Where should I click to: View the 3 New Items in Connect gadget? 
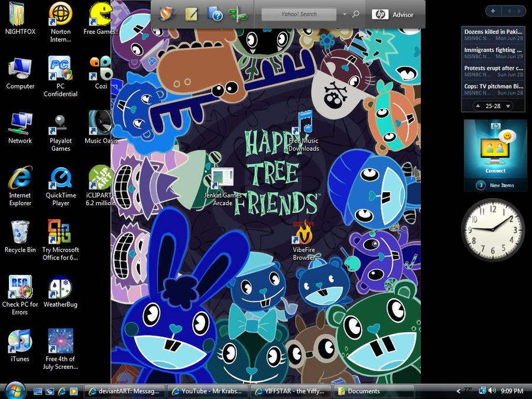pos(495,185)
